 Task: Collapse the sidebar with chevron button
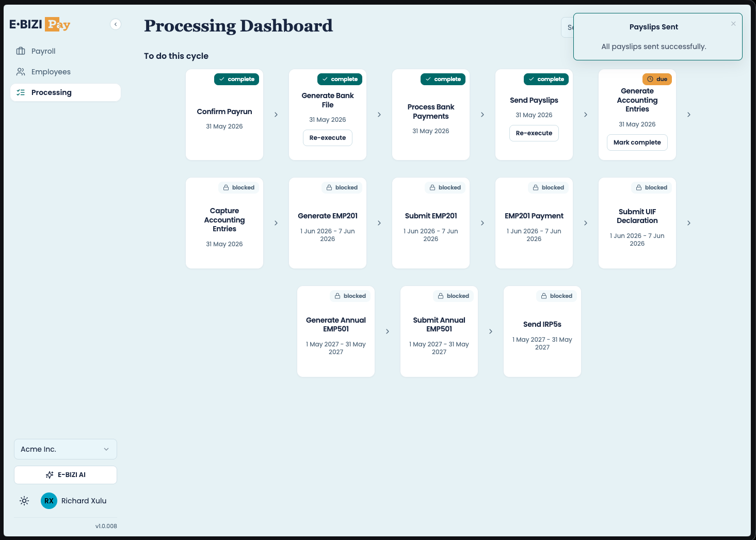(x=116, y=24)
